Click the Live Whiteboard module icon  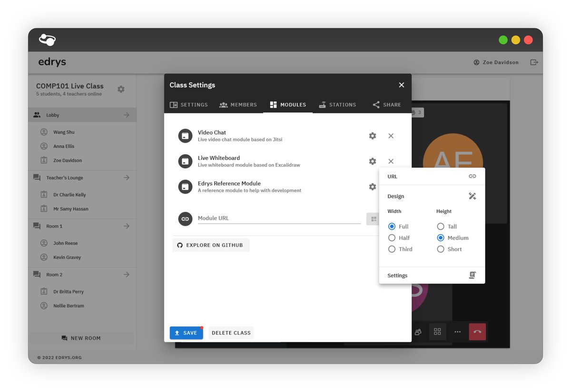[185, 161]
